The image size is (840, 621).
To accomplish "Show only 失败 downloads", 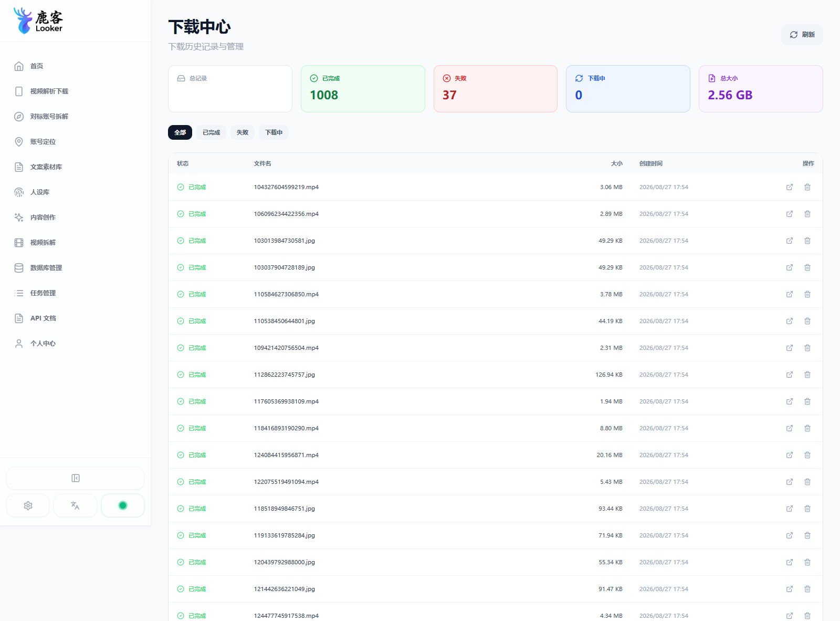I will 242,132.
